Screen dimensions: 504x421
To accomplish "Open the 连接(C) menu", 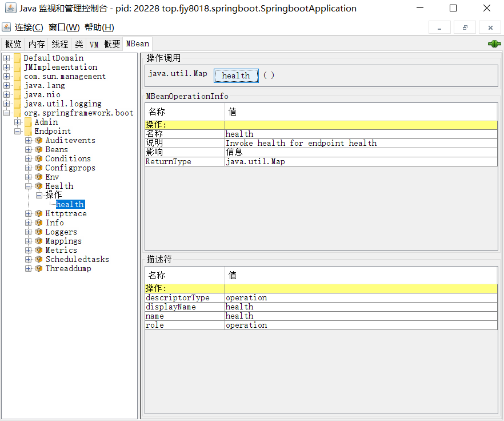I will [x=29, y=27].
